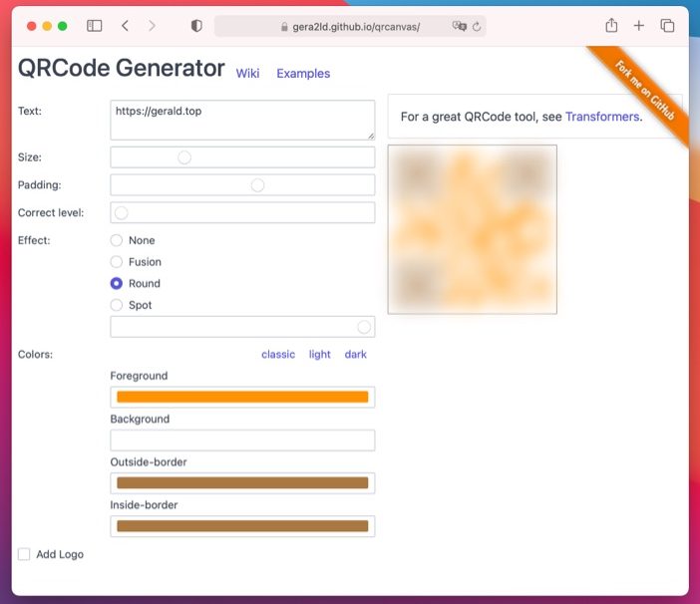Viewport: 700px width, 604px height.
Task: Enable the Add Logo checkbox
Action: point(24,554)
